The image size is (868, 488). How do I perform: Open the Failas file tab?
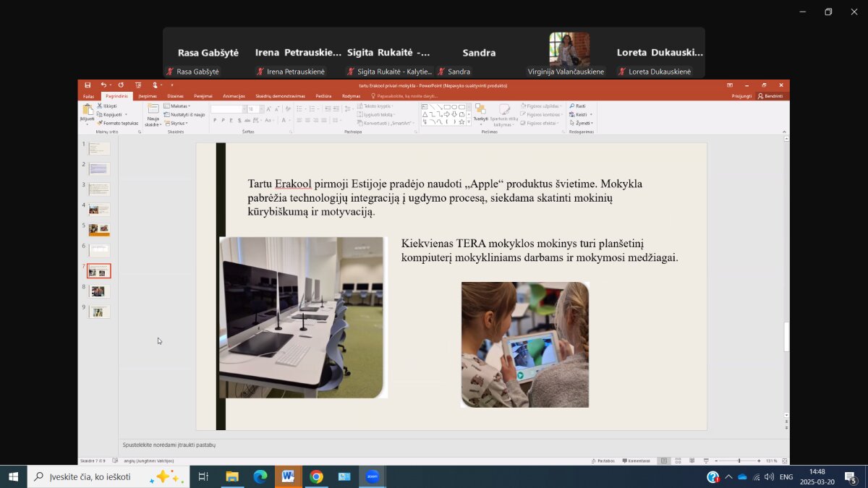coord(88,96)
